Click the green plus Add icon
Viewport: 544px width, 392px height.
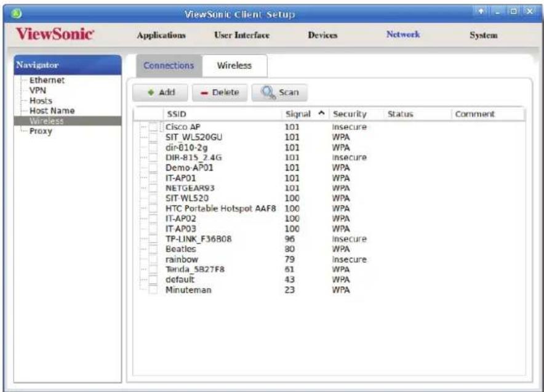[151, 93]
